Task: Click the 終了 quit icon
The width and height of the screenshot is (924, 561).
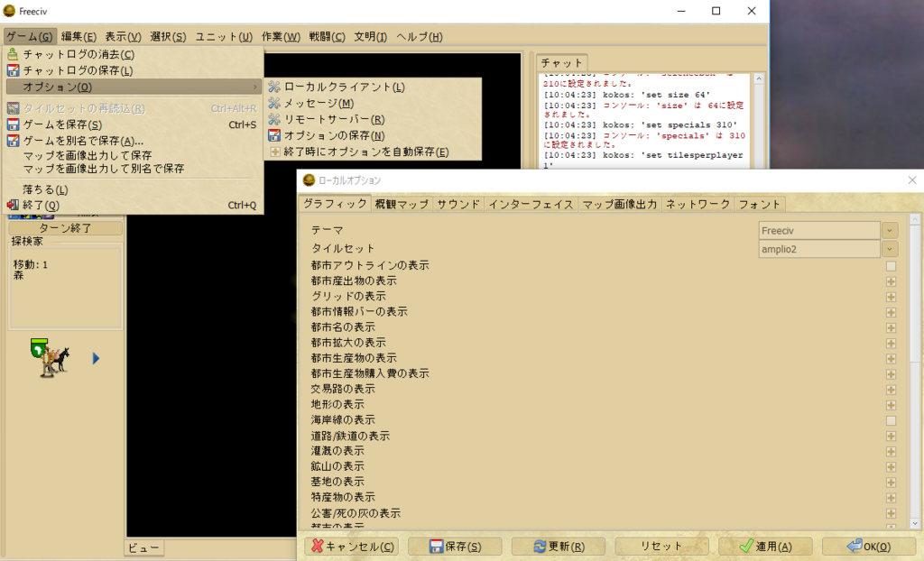Action: (x=13, y=205)
